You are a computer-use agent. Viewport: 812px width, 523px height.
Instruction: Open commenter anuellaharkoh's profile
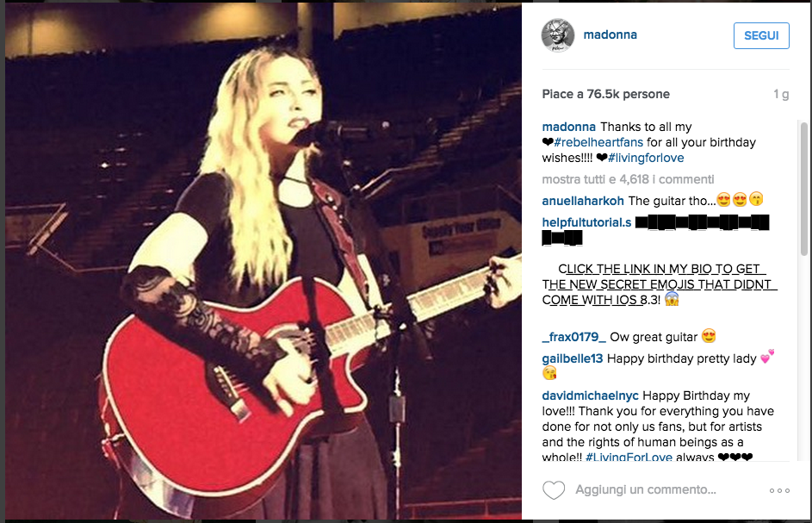pos(583,201)
